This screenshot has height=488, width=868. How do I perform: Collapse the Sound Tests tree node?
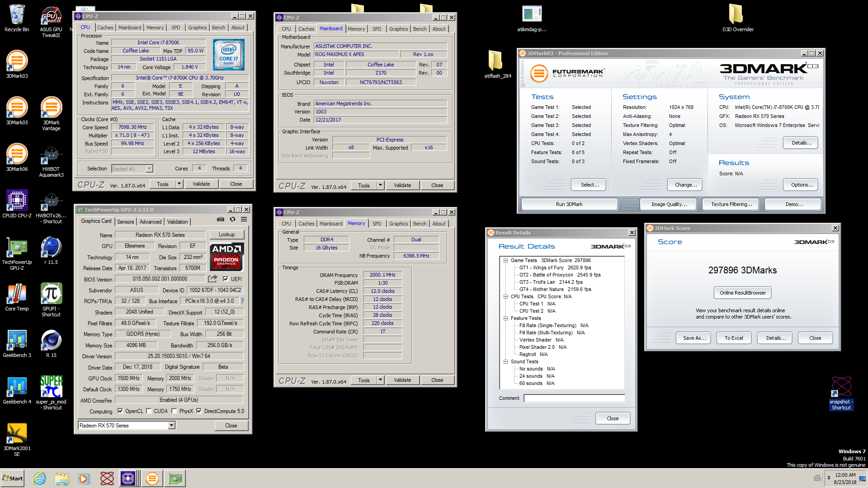coord(506,362)
